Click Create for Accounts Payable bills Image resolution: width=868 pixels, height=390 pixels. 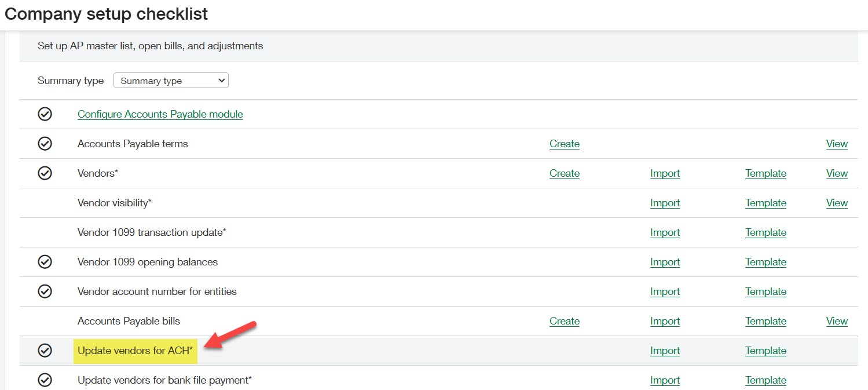(x=564, y=321)
